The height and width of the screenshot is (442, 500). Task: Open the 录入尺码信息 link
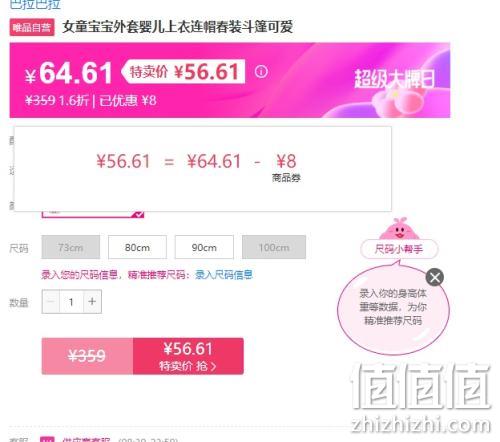pyautogui.click(x=224, y=275)
